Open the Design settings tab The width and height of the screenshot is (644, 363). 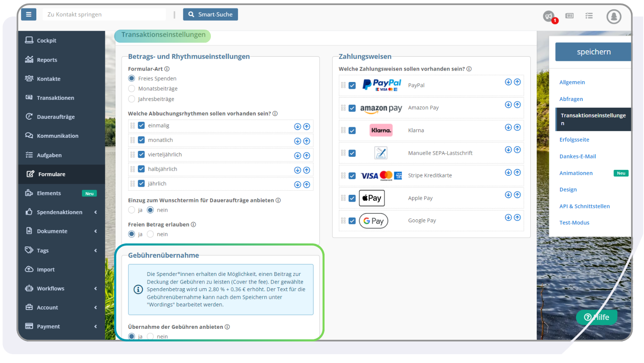[x=568, y=189]
